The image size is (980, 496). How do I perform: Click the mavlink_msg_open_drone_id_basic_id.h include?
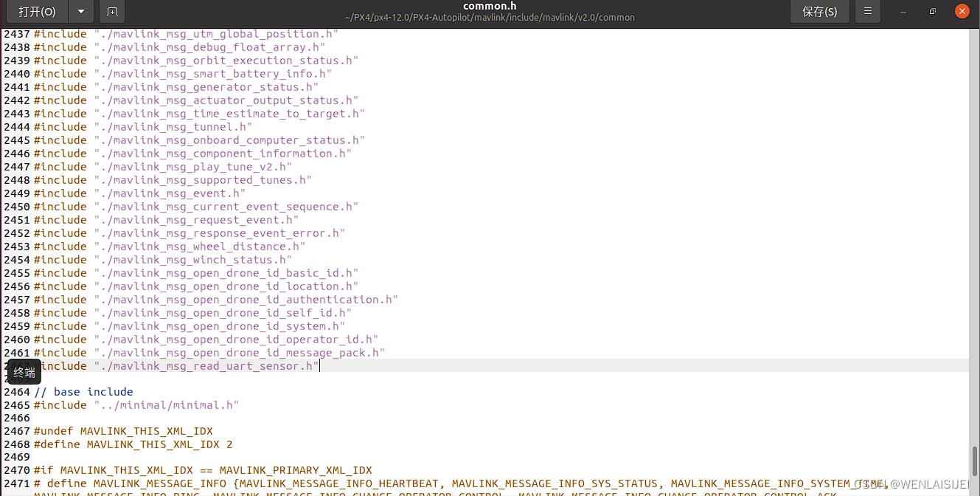196,273
